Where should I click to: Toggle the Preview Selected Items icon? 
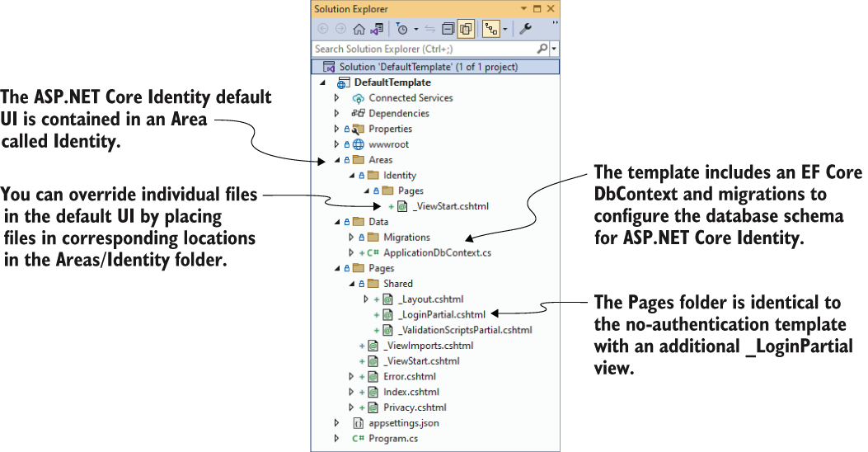[491, 29]
